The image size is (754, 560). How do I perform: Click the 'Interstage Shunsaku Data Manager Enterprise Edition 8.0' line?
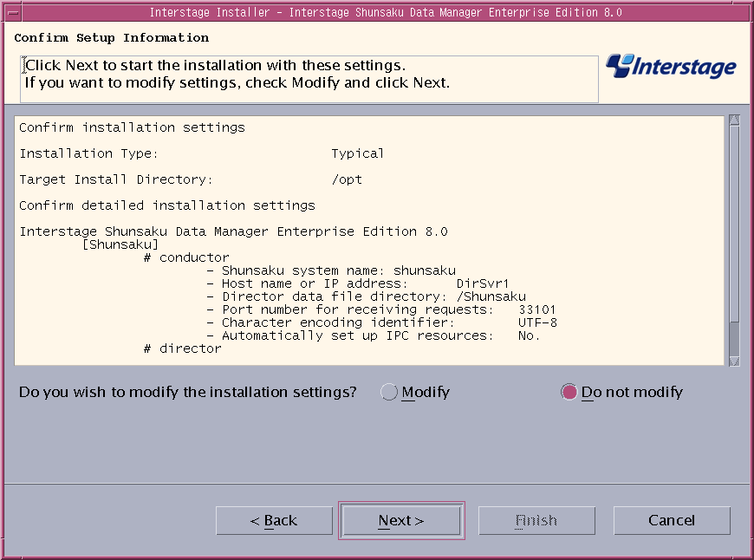234,231
